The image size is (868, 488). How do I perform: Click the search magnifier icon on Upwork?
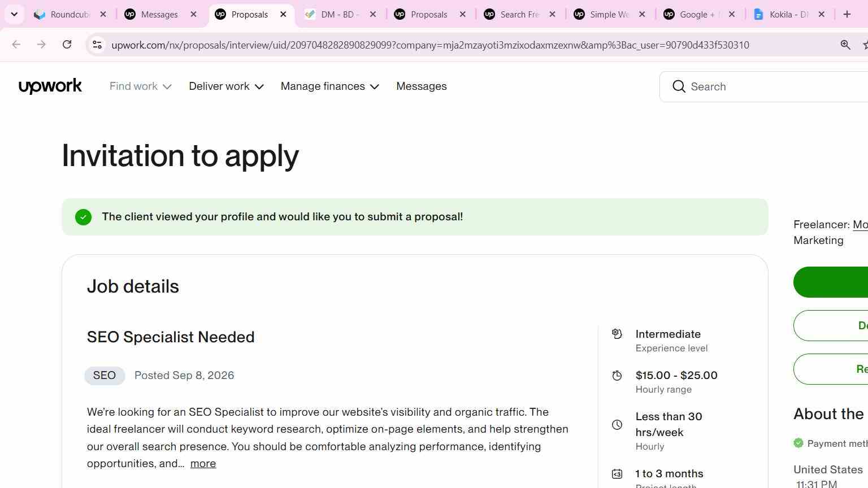point(679,86)
